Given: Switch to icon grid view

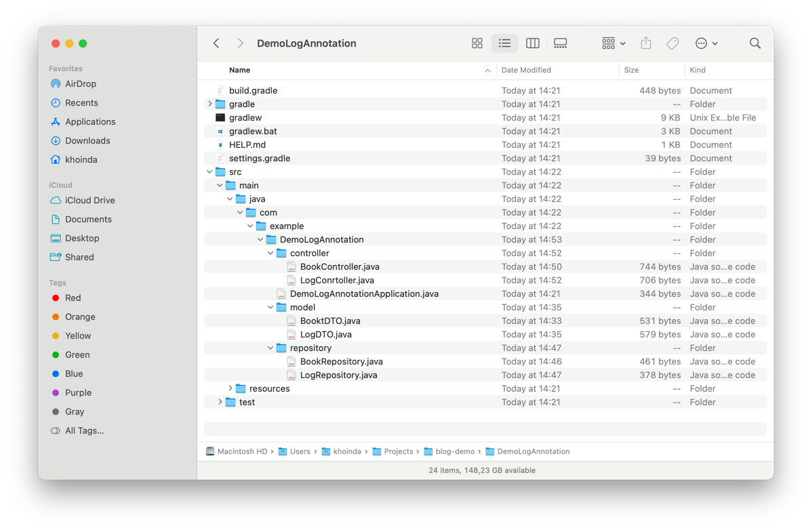Looking at the screenshot, I should (x=477, y=43).
